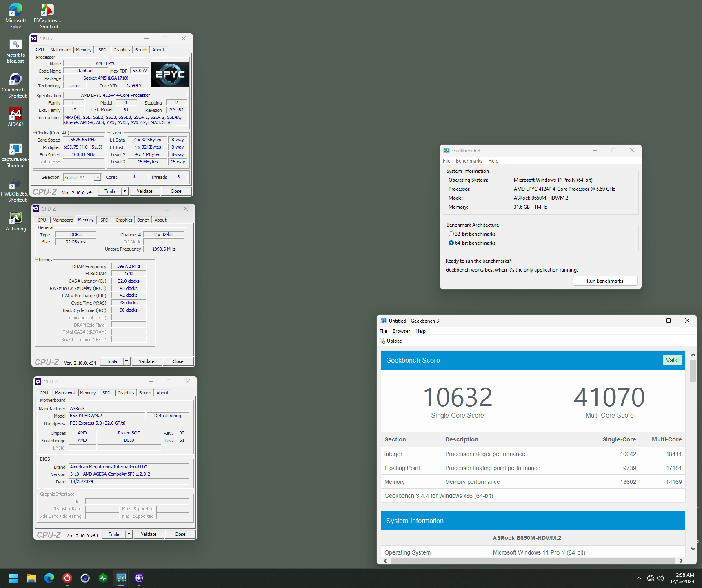Open Microsoft Edge desktop shortcut
Image resolution: width=702 pixels, height=588 pixels.
coord(16,16)
